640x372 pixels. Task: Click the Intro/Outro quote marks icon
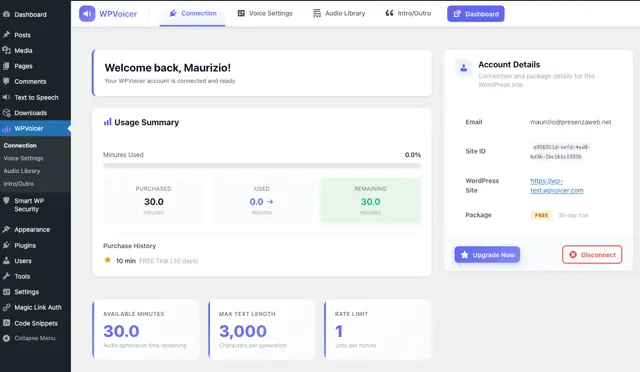(389, 13)
